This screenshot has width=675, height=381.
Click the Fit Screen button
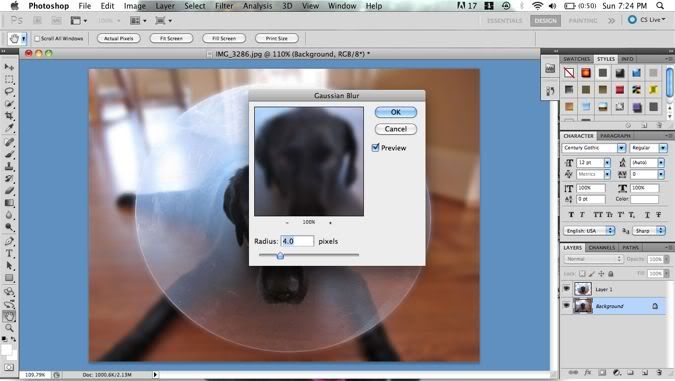[171, 38]
